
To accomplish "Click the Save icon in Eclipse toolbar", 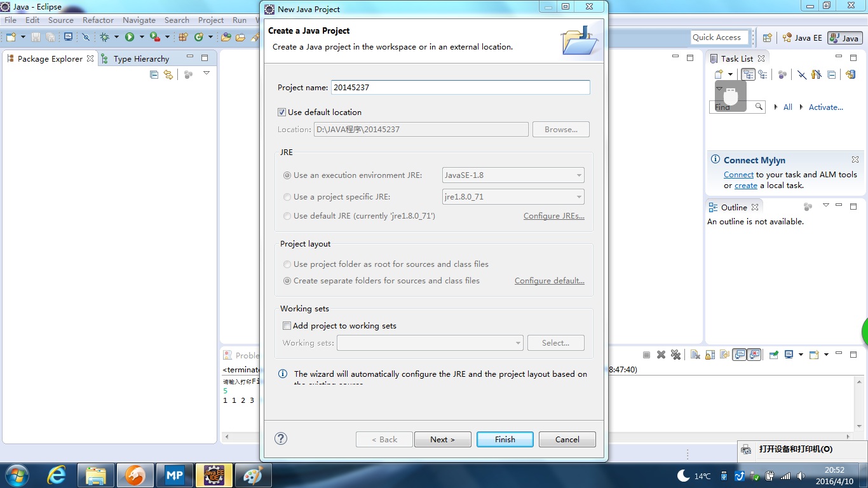I will tap(36, 37).
